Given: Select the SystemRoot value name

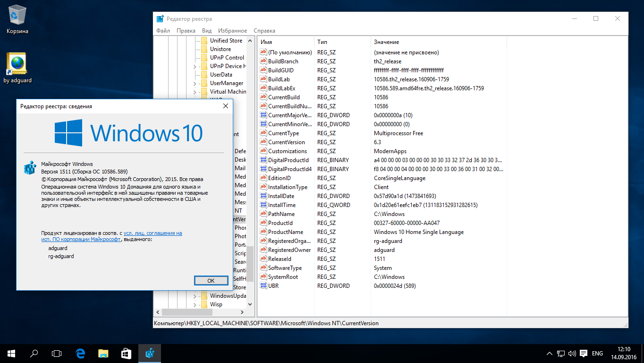Looking at the screenshot, I should [x=283, y=277].
